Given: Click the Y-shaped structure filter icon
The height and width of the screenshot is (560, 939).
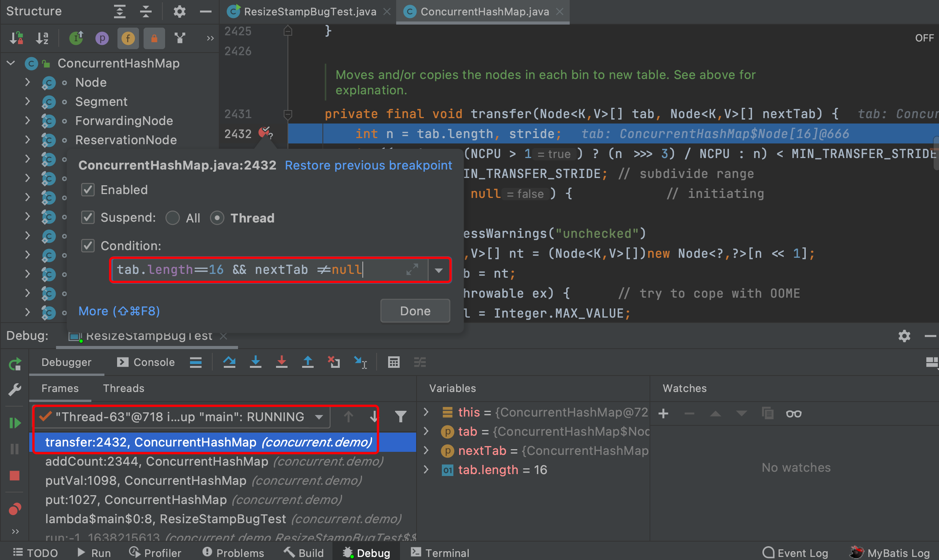Looking at the screenshot, I should [180, 38].
